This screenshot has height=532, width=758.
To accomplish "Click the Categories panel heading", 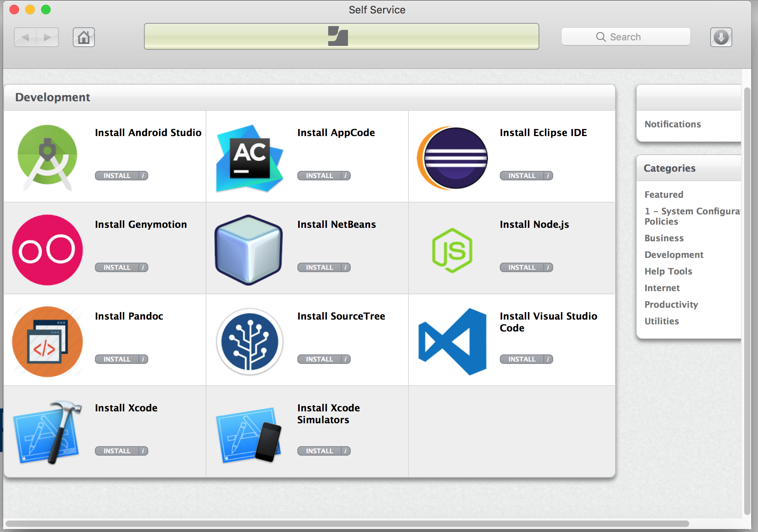I will pyautogui.click(x=669, y=168).
